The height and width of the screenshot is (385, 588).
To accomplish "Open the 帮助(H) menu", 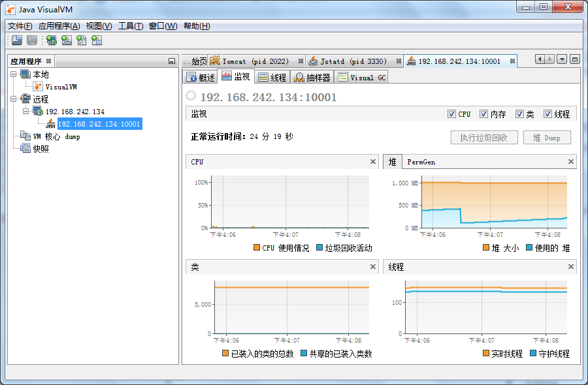I will pos(197,26).
